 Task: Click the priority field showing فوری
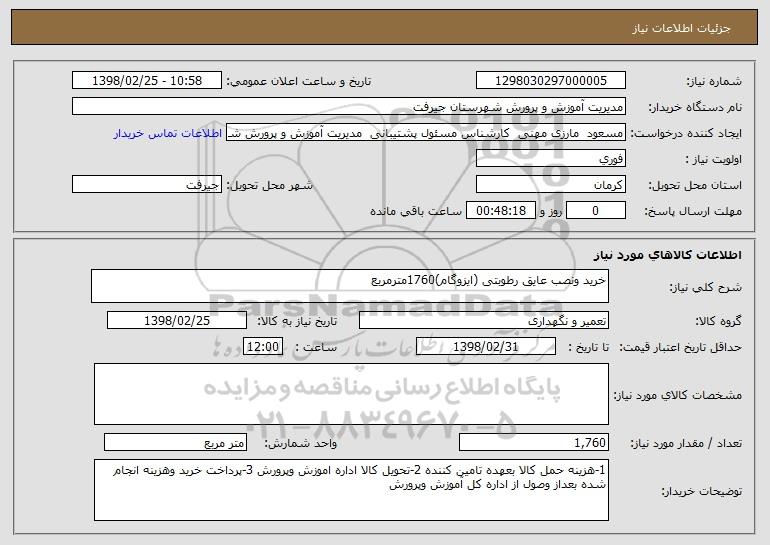click(x=550, y=159)
